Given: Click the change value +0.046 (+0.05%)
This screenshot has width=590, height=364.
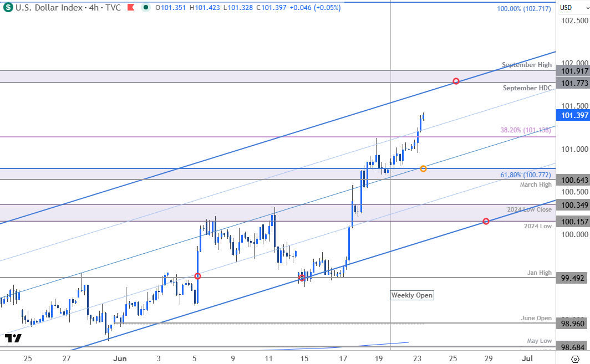Looking at the screenshot, I should [x=315, y=8].
